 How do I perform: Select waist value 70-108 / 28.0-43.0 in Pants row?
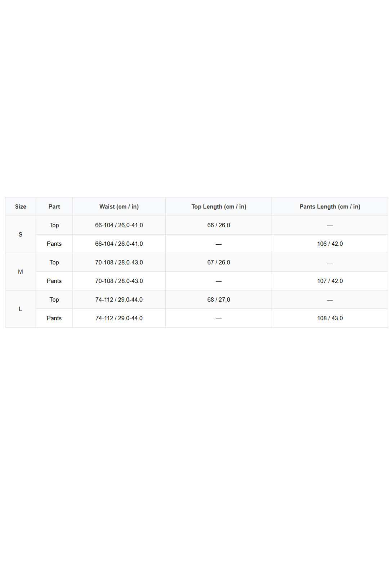(119, 281)
